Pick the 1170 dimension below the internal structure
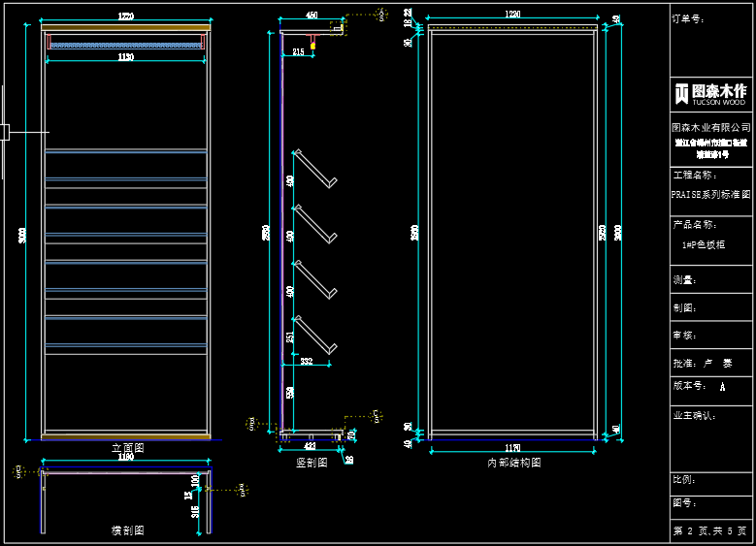 pyautogui.click(x=512, y=447)
